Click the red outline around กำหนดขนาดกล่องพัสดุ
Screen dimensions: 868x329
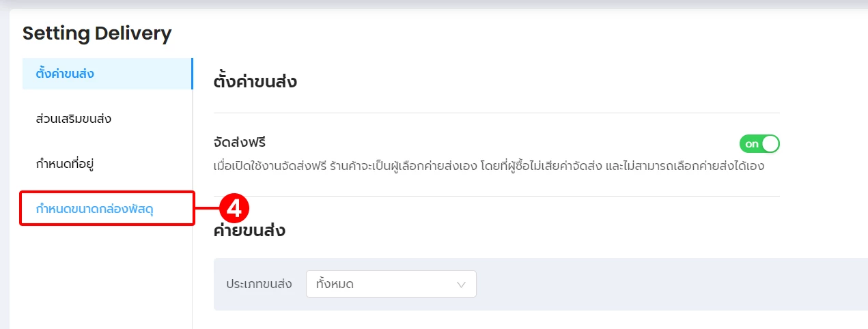pyautogui.click(x=107, y=208)
